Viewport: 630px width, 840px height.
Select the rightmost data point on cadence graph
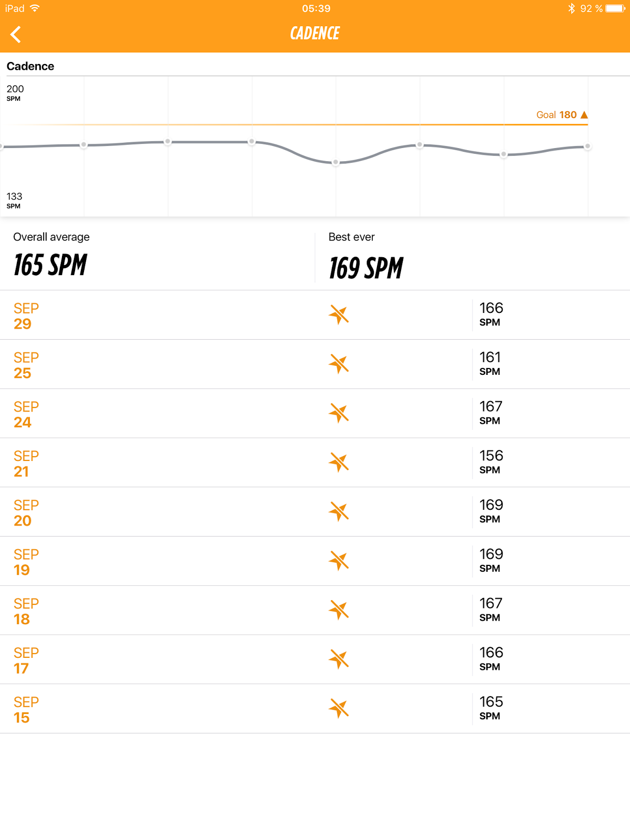tap(587, 146)
